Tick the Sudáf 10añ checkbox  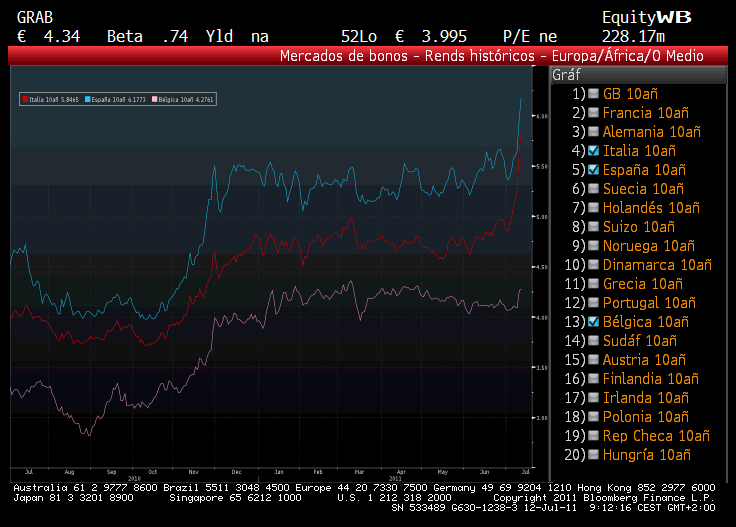(x=593, y=341)
